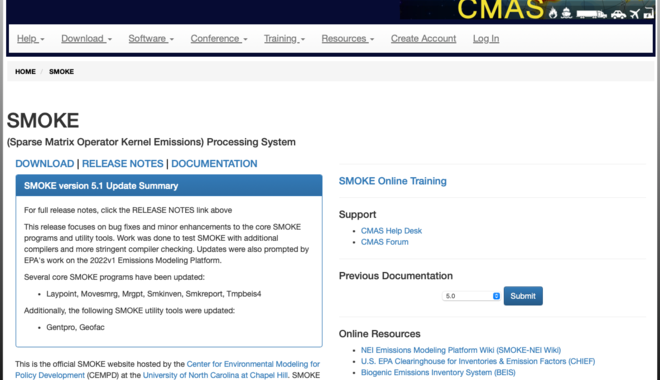Click the Support heading

click(357, 215)
